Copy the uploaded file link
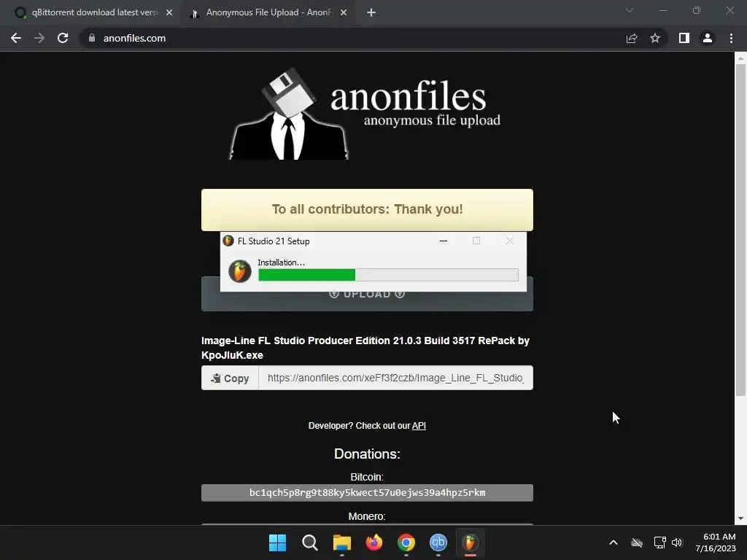747x560 pixels. [230, 378]
